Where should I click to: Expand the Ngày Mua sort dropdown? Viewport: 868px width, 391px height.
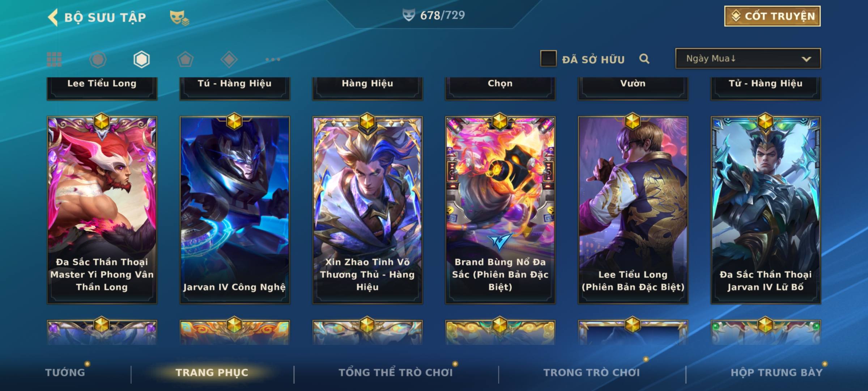pos(748,58)
